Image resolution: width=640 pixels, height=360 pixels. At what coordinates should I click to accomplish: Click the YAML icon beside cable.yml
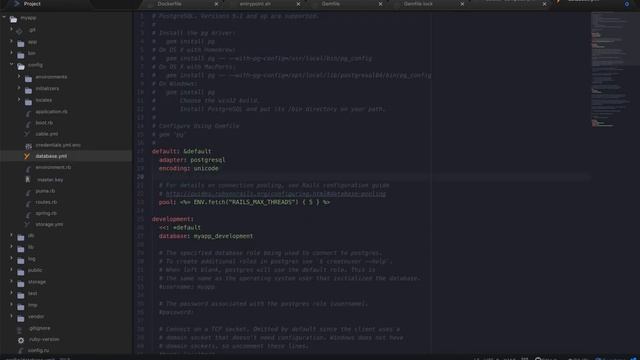click(x=27, y=134)
